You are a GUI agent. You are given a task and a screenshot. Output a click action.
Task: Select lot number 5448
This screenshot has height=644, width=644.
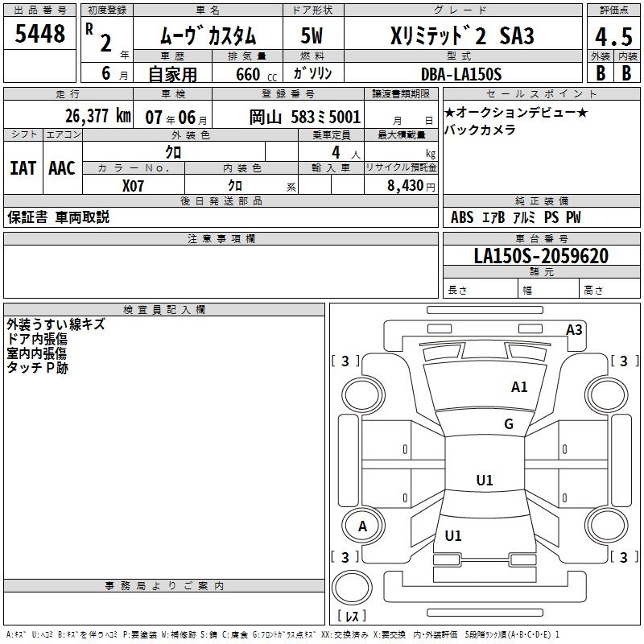40,35
